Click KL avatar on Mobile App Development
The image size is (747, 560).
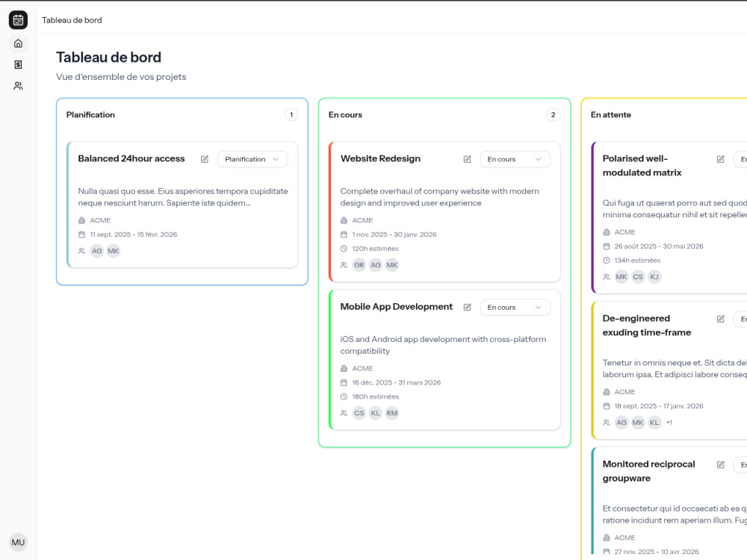[x=376, y=414]
